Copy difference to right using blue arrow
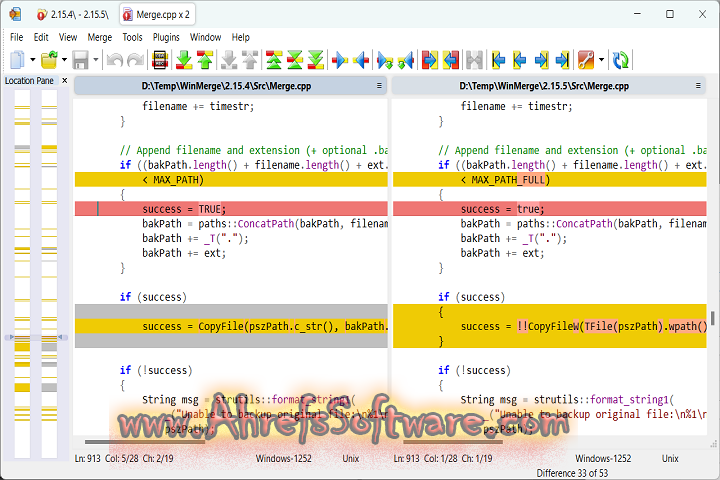The height and width of the screenshot is (480, 720). pos(340,60)
